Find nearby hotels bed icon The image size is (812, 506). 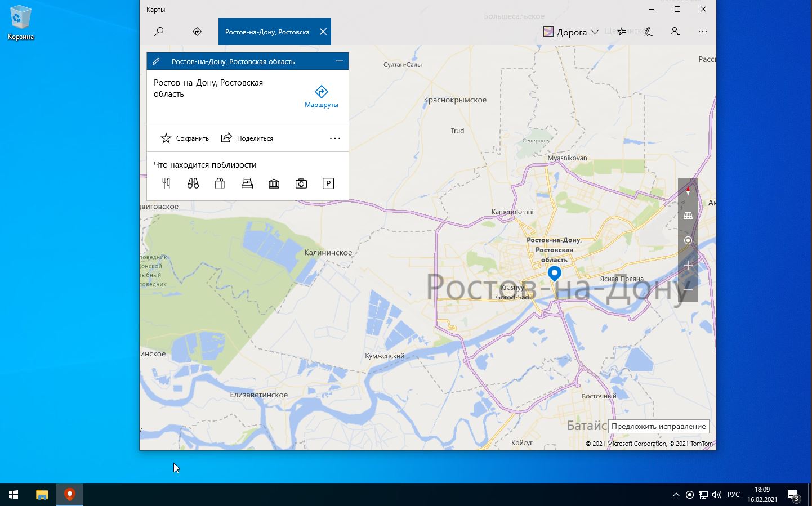click(x=247, y=183)
